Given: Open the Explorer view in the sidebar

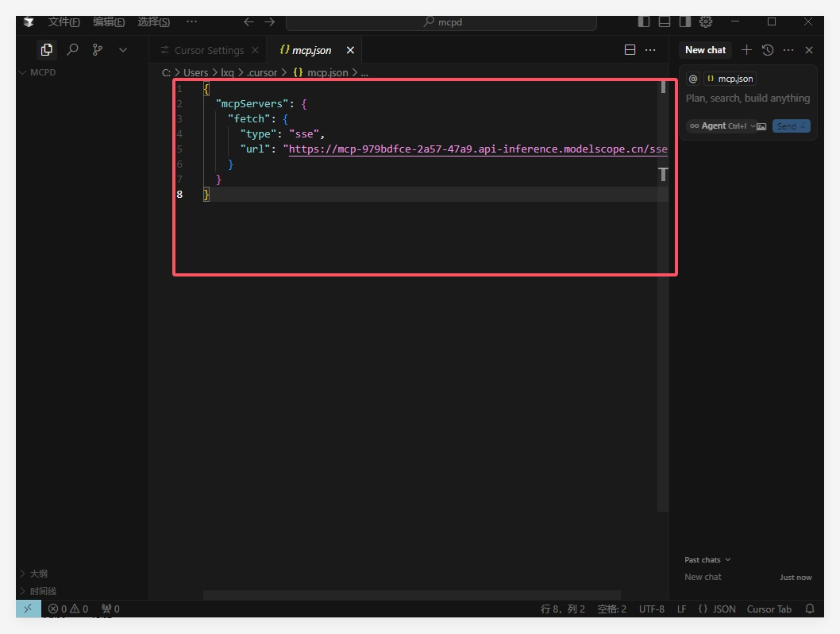Looking at the screenshot, I should 47,49.
